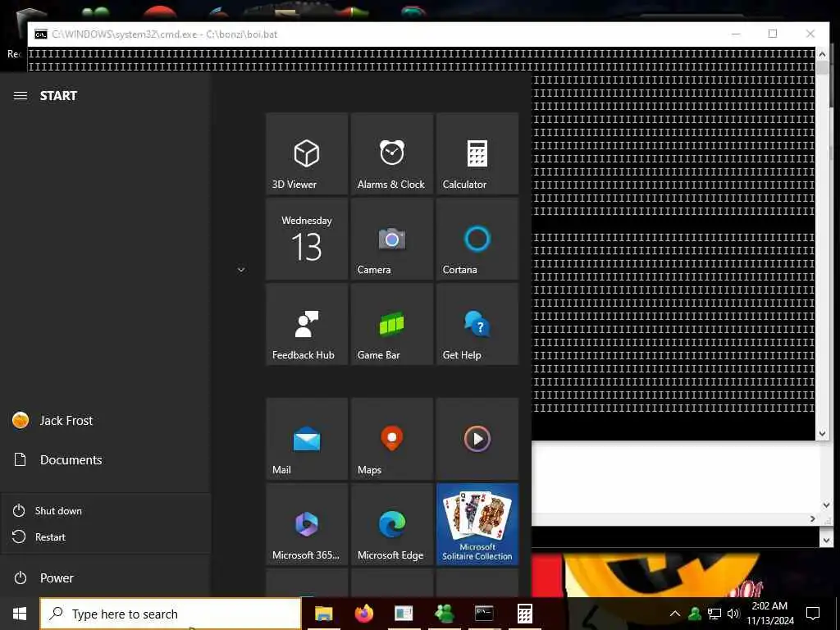Open the notification Action Center icon
This screenshot has height=630, width=840.
813,614
